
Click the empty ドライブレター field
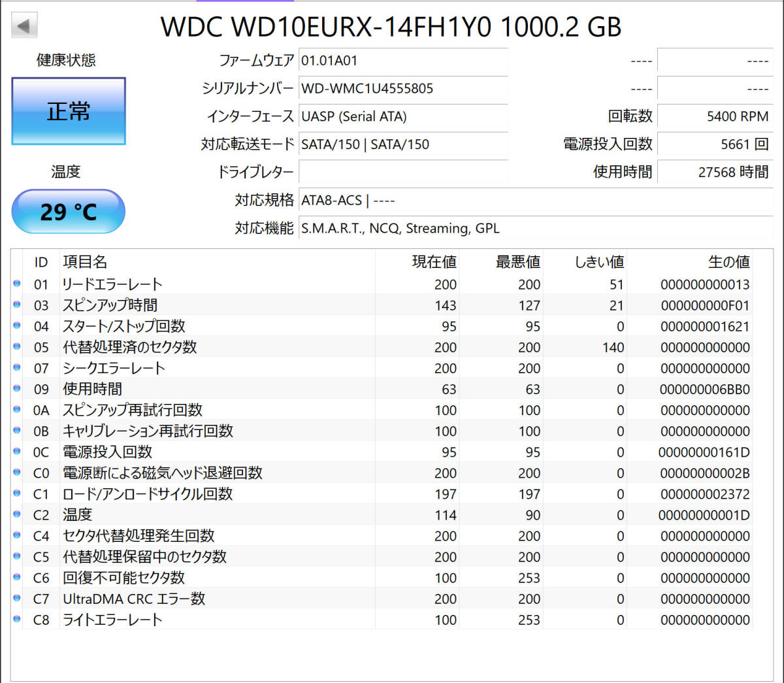pyautogui.click(x=403, y=173)
